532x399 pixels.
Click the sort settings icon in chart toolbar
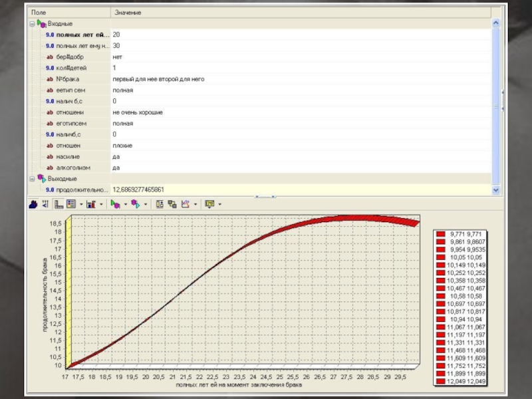pos(45,204)
